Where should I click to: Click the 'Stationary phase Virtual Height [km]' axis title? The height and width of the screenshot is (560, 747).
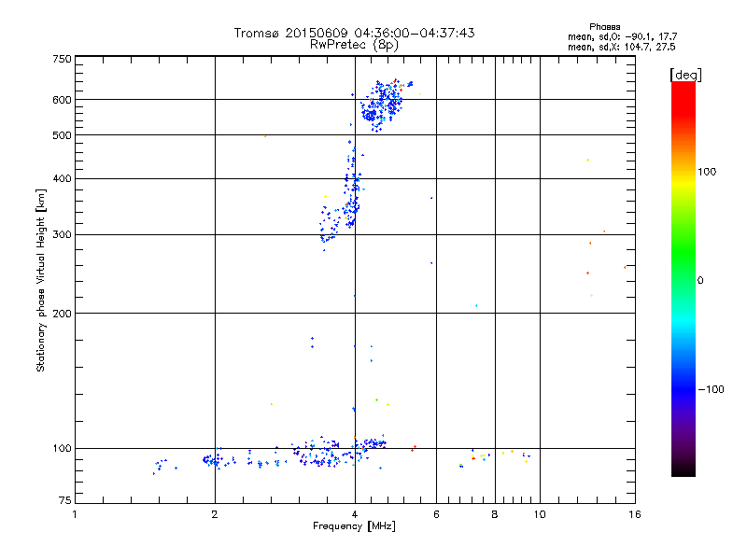click(40, 280)
